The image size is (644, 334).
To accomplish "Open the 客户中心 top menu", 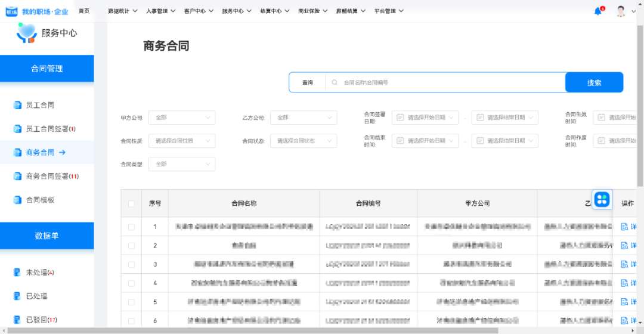I will coord(199,11).
